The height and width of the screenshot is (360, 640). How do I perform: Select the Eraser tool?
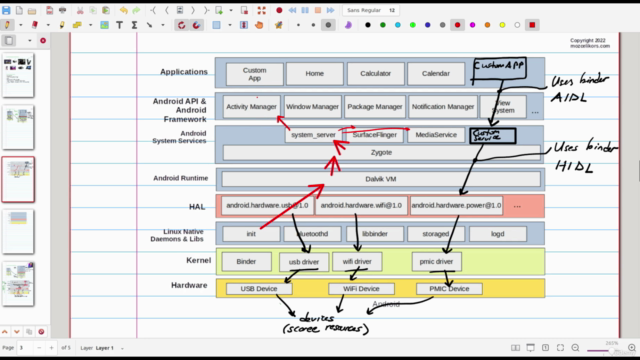click(x=35, y=25)
